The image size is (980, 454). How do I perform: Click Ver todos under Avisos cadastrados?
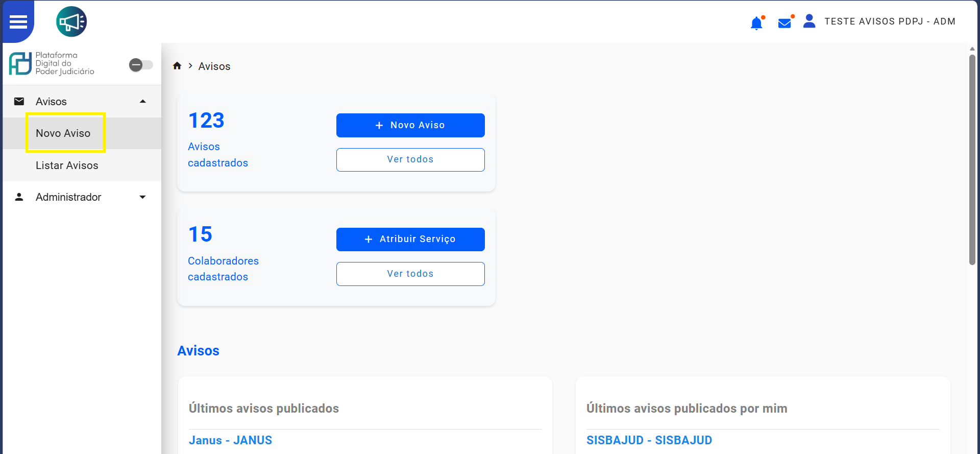410,160
